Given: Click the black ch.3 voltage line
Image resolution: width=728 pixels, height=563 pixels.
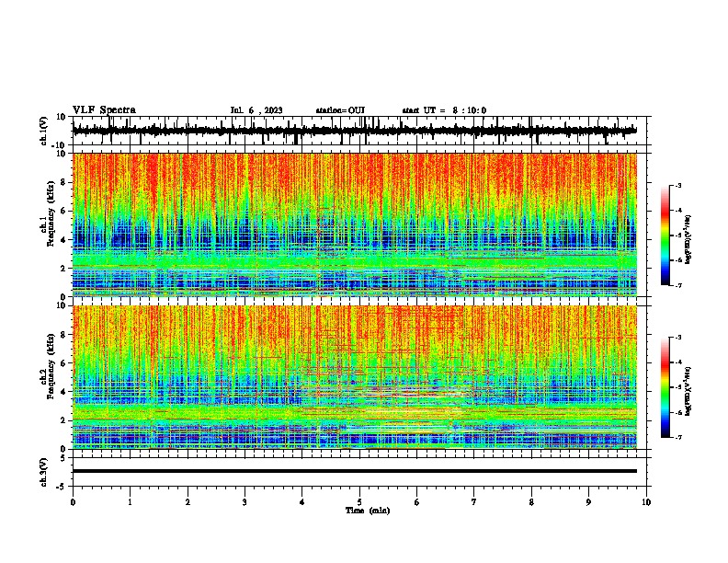Looking at the screenshot, I should (x=355, y=471).
